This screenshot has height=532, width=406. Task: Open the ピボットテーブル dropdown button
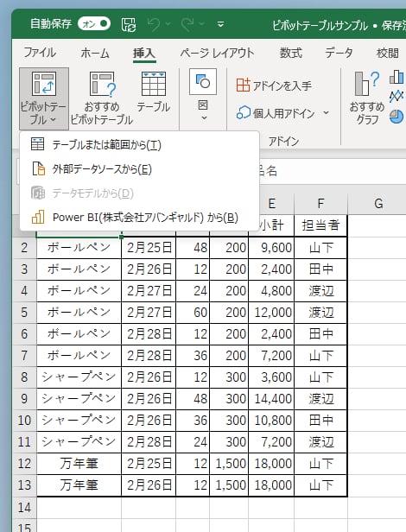click(x=44, y=98)
